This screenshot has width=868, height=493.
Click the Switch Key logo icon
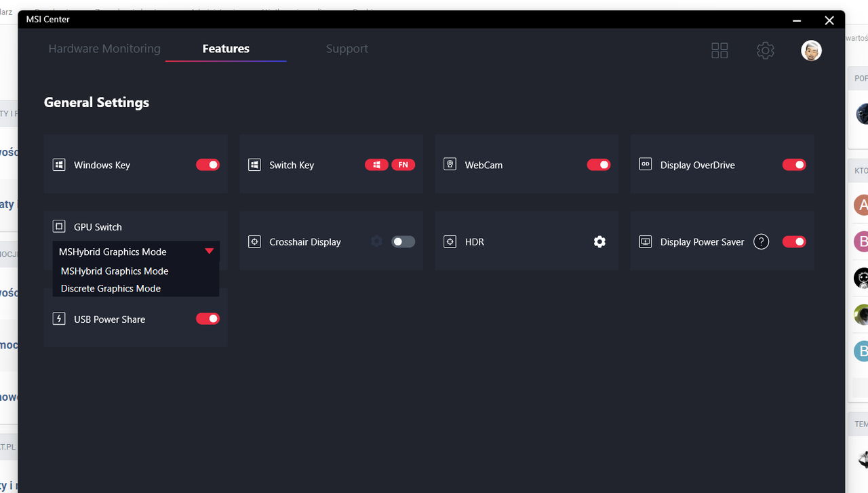254,165
